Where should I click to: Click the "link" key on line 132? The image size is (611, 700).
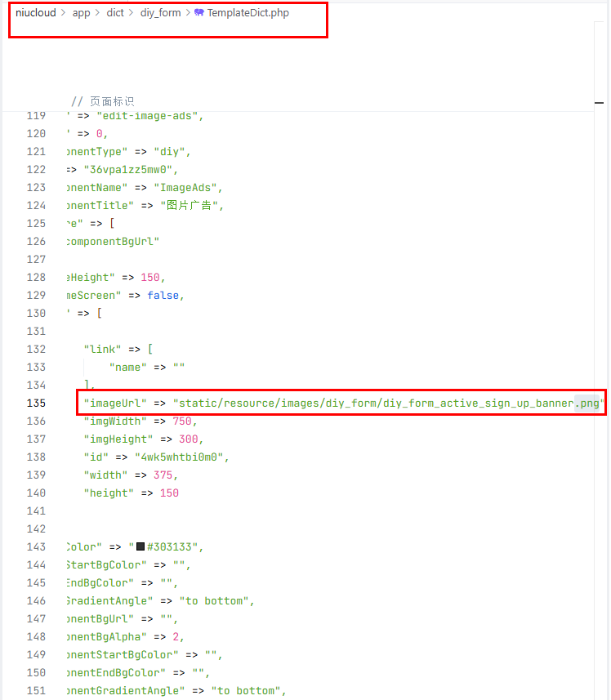click(x=103, y=349)
